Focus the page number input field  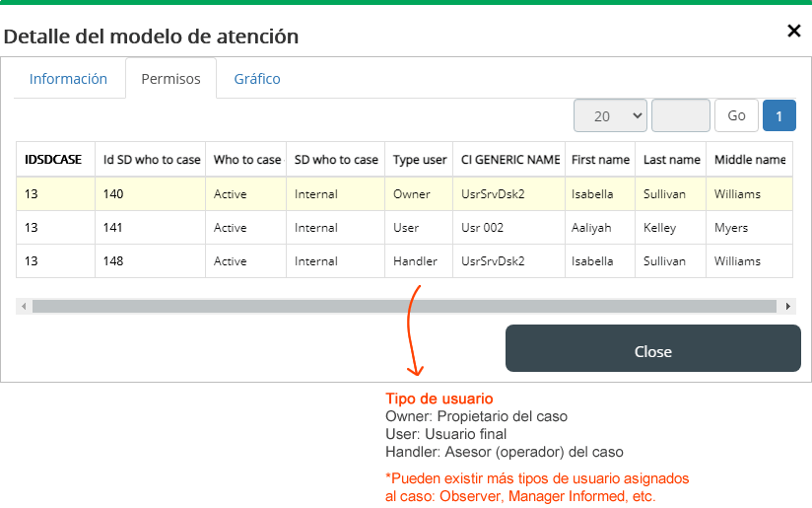(681, 115)
